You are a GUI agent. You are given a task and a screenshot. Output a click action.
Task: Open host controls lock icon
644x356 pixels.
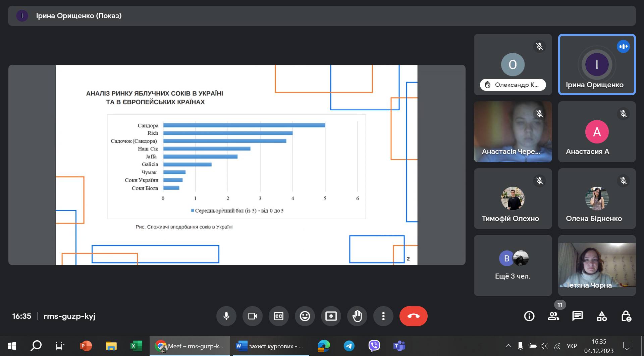pos(626,316)
